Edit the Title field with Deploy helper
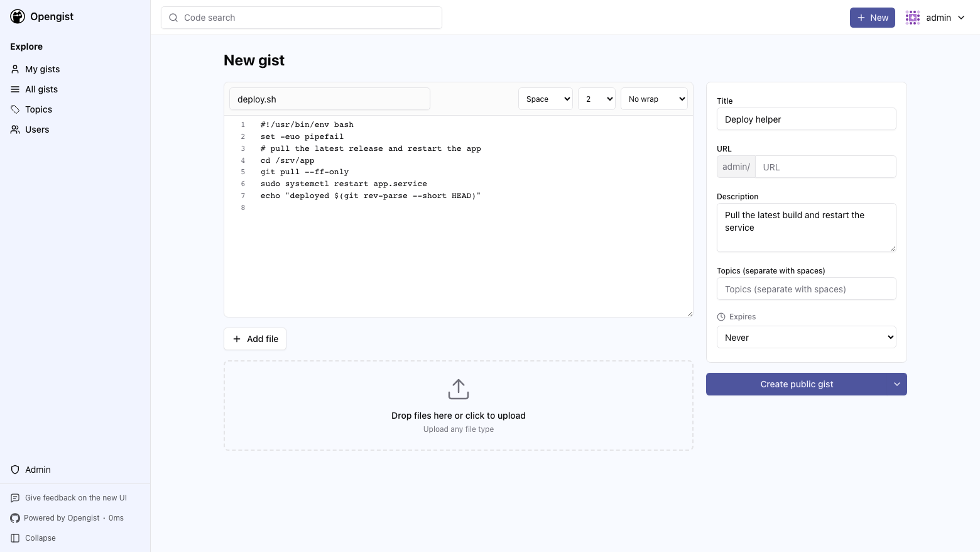This screenshot has width=980, height=552. tap(807, 119)
